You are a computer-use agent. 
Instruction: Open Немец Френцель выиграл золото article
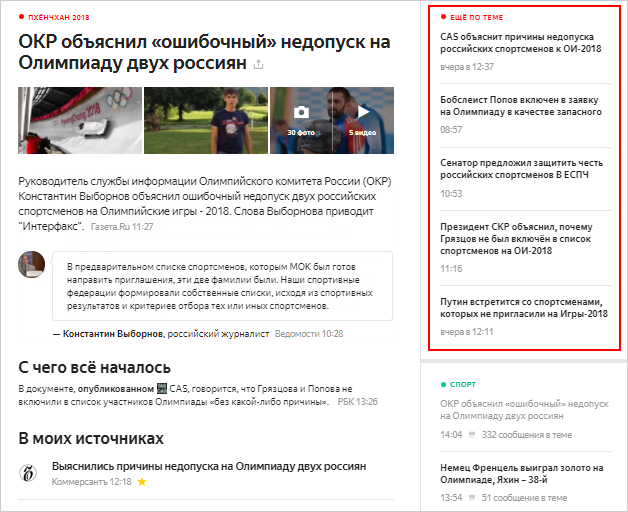click(x=521, y=474)
